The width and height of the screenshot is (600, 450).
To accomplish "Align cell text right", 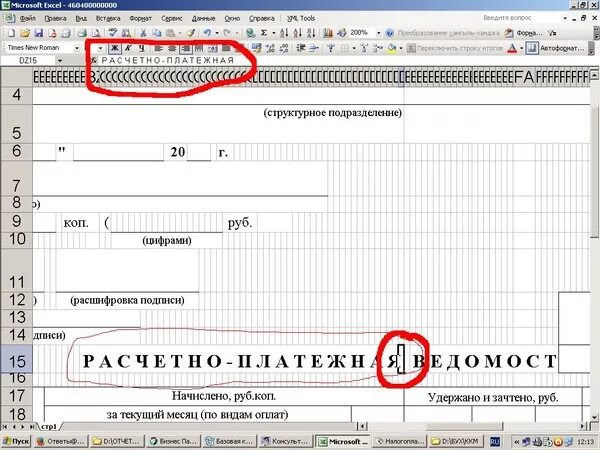I will (186, 48).
